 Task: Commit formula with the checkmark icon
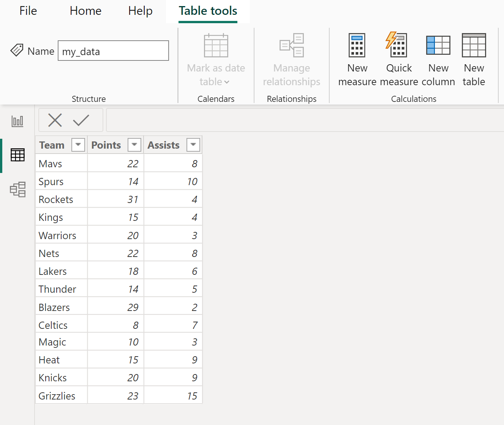(x=81, y=120)
